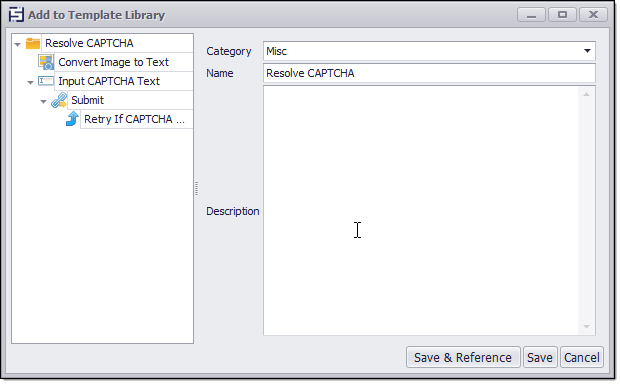Click inside the Description text area
The height and width of the screenshot is (384, 620).
(x=421, y=210)
